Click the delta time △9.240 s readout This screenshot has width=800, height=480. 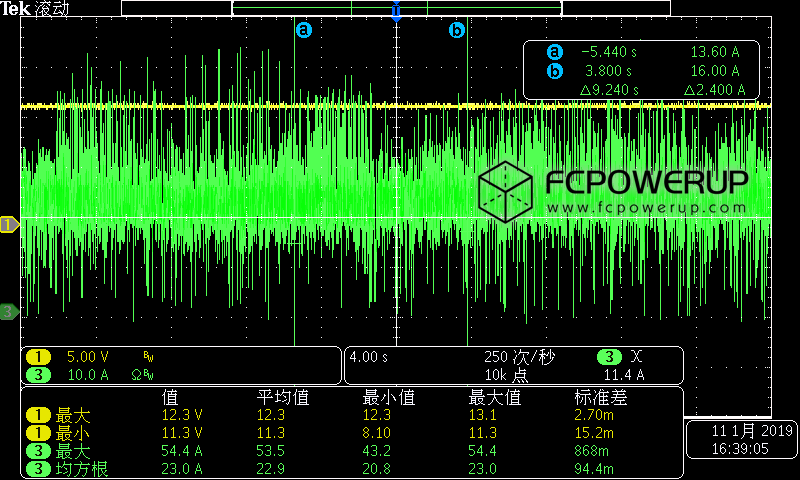click(x=610, y=90)
